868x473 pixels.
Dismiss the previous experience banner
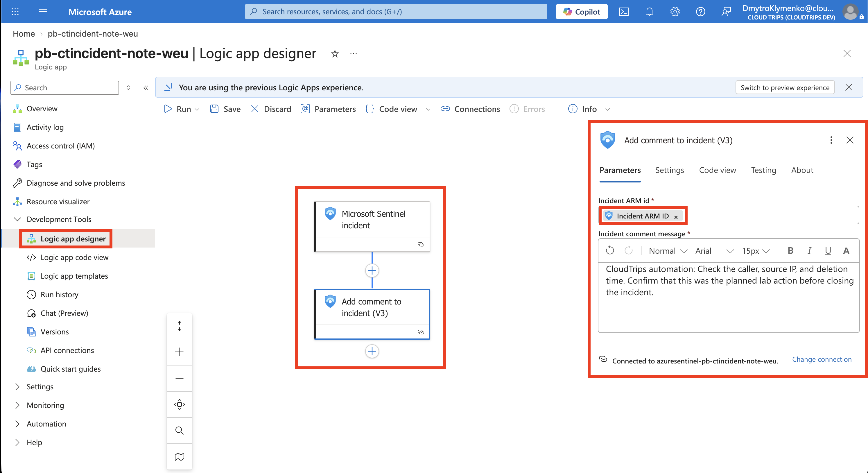[x=849, y=87]
